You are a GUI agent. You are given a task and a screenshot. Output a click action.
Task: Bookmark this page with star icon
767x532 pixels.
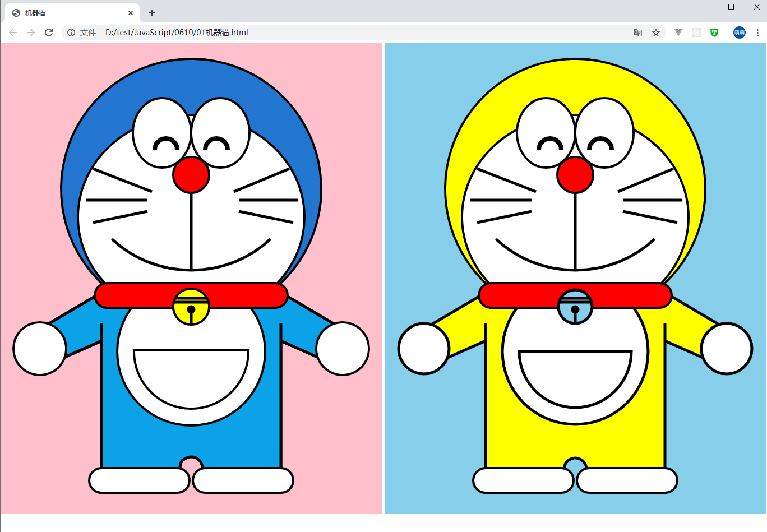coord(656,33)
